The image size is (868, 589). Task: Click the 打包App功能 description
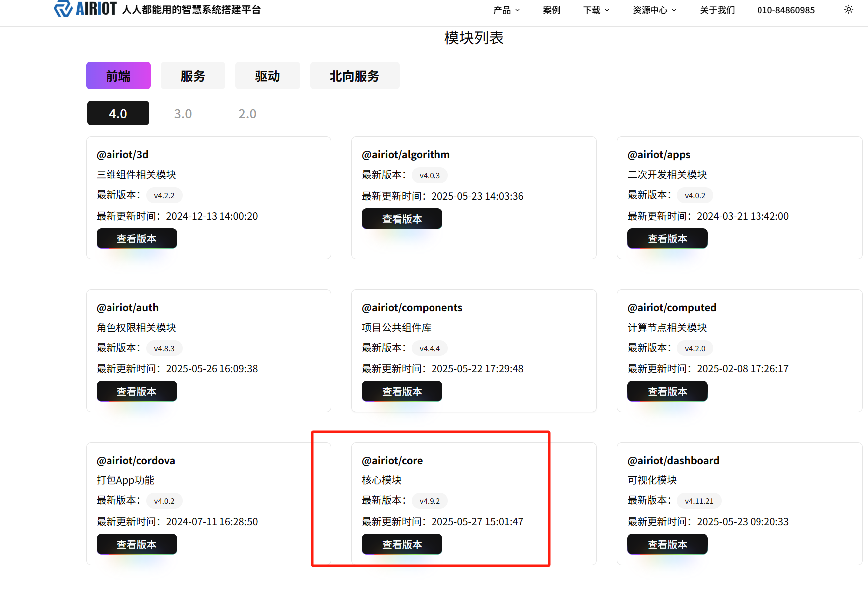click(x=125, y=480)
